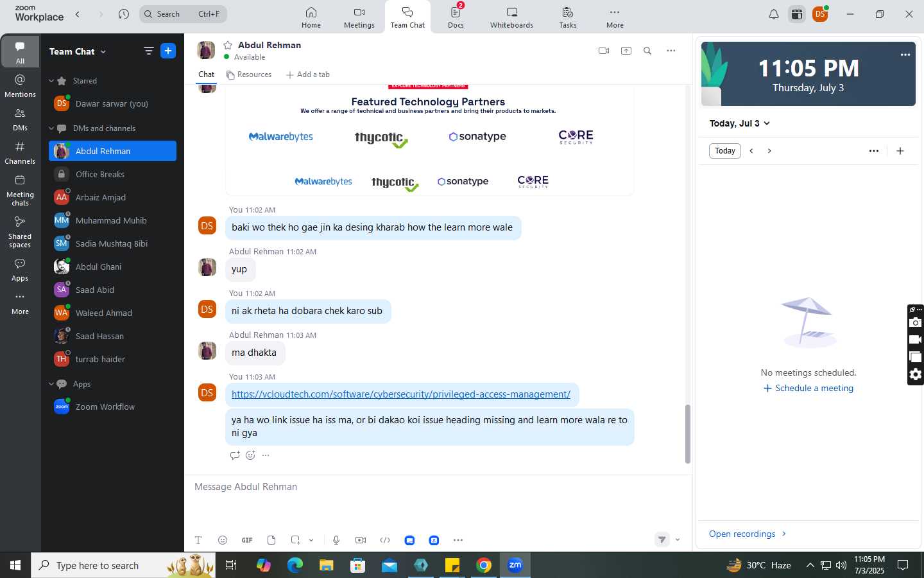Toggle the calendar panel icon

click(797, 14)
